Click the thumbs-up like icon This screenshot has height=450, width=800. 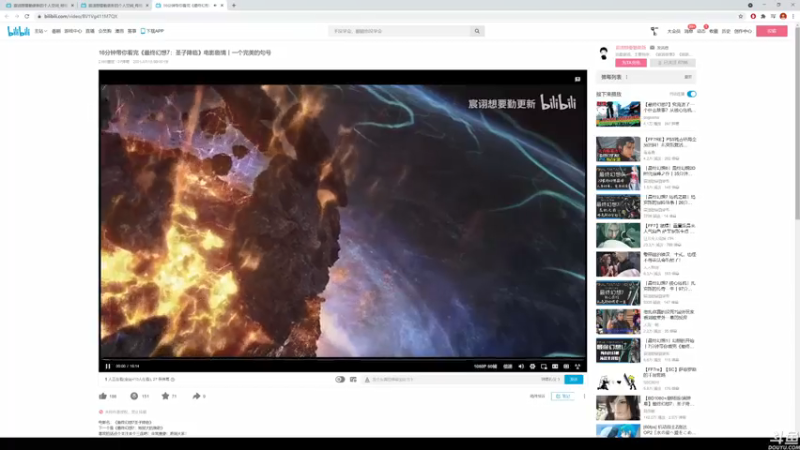(103, 396)
